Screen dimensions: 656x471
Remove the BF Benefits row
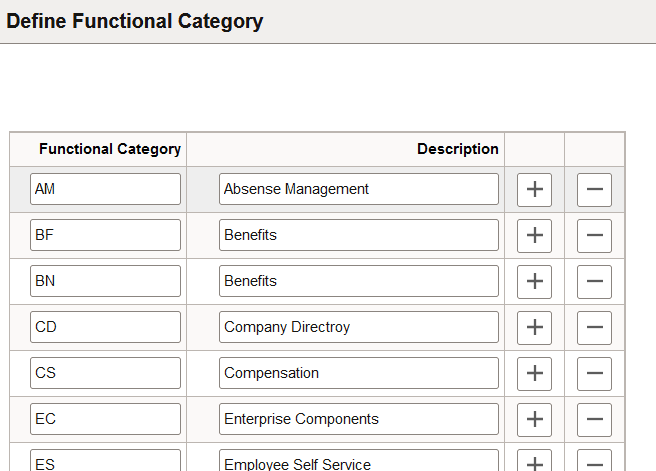point(594,235)
